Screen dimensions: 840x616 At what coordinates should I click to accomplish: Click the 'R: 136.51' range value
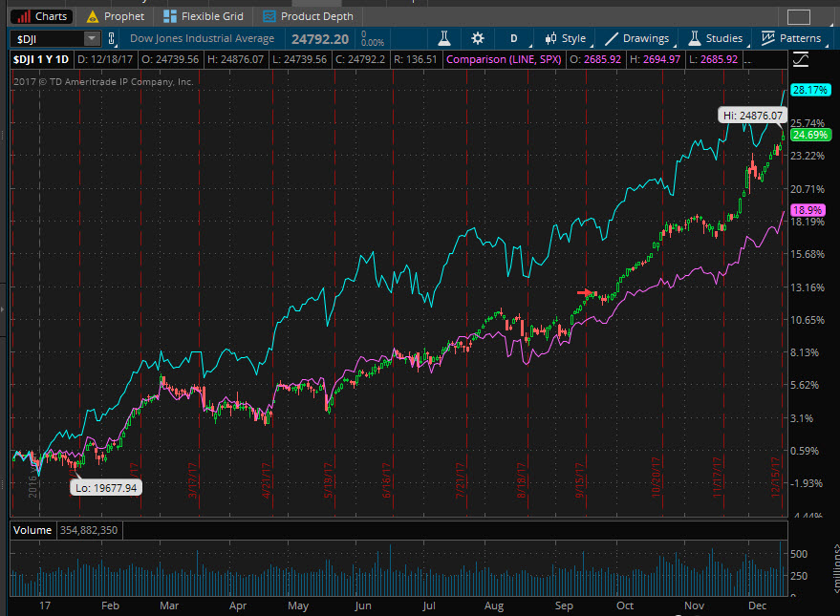[x=415, y=59]
